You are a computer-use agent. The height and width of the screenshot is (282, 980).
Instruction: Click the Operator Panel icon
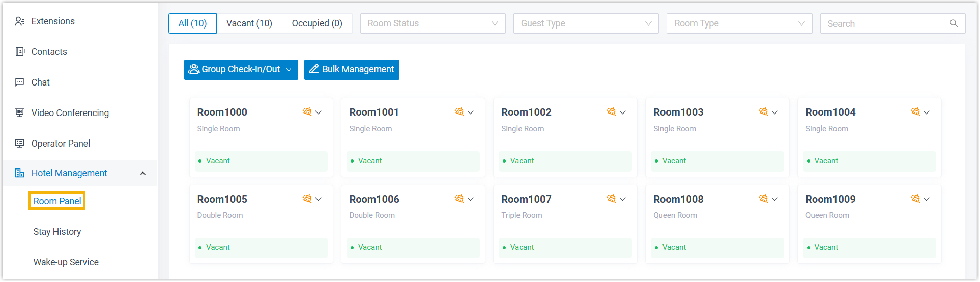click(x=20, y=144)
